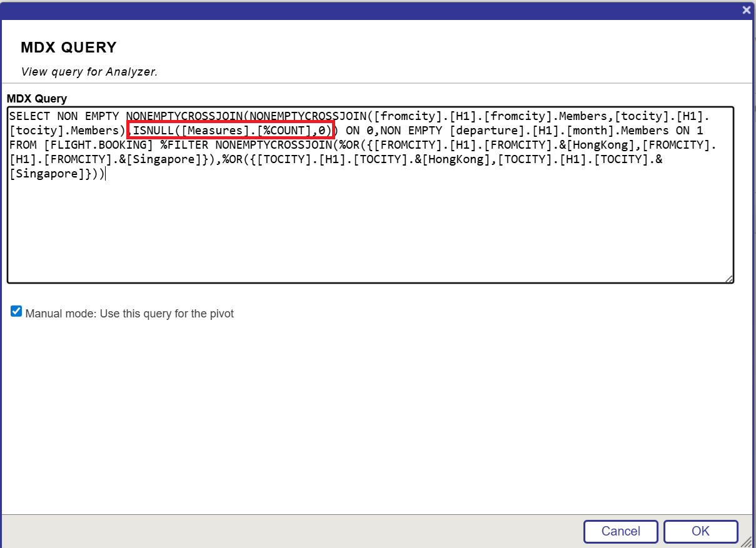Toggle the Manual mode checkbox
Viewport: 756px width, 548px height.
point(17,312)
